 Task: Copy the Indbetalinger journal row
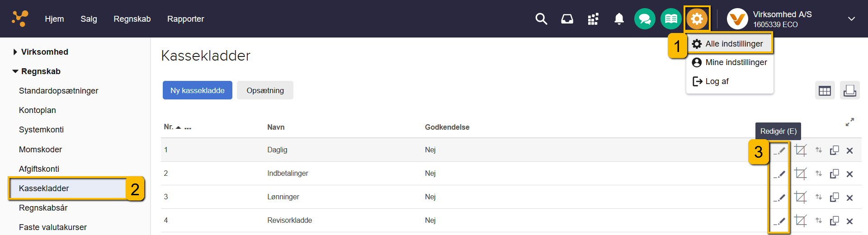pyautogui.click(x=834, y=174)
